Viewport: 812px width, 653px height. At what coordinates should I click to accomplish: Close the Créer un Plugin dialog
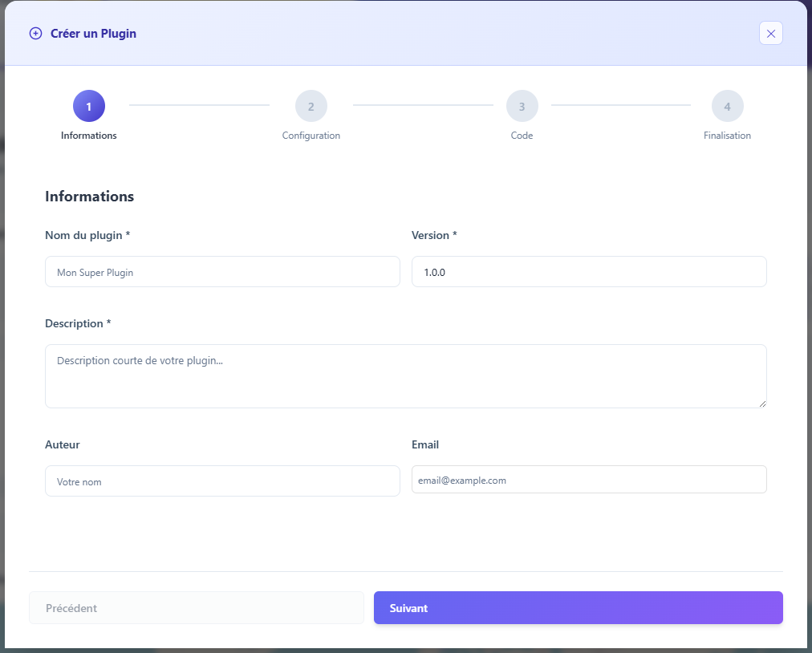pos(770,33)
